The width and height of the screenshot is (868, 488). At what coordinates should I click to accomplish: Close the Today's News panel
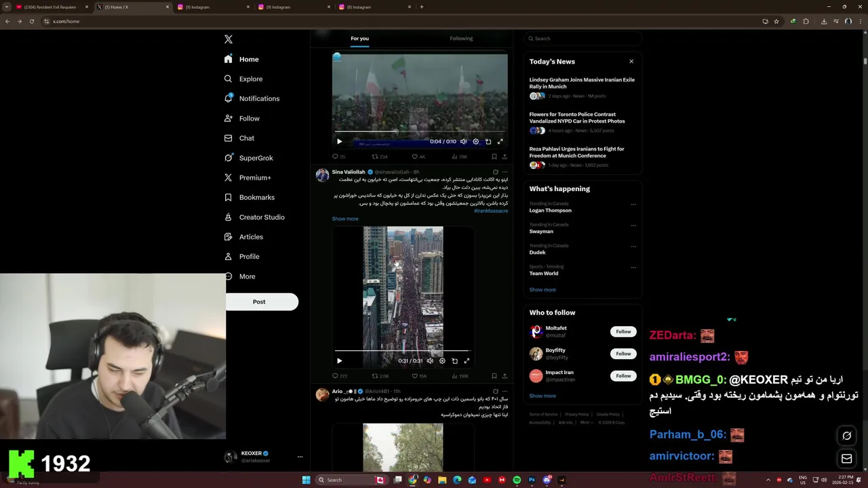(631, 62)
